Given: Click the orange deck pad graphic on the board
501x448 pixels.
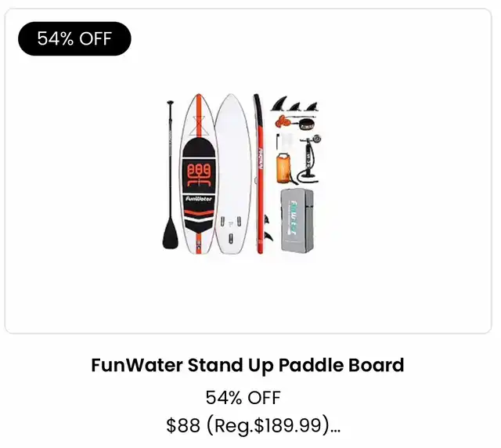Looking at the screenshot, I should (x=199, y=175).
